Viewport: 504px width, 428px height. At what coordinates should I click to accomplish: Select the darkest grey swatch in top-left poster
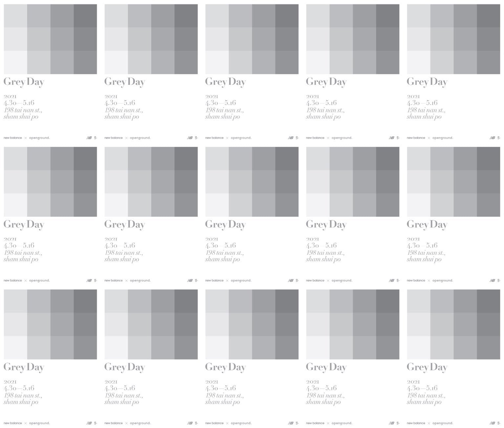[x=85, y=16]
